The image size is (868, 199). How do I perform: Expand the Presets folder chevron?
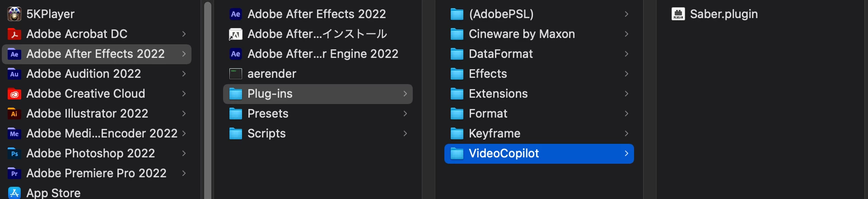(x=405, y=114)
